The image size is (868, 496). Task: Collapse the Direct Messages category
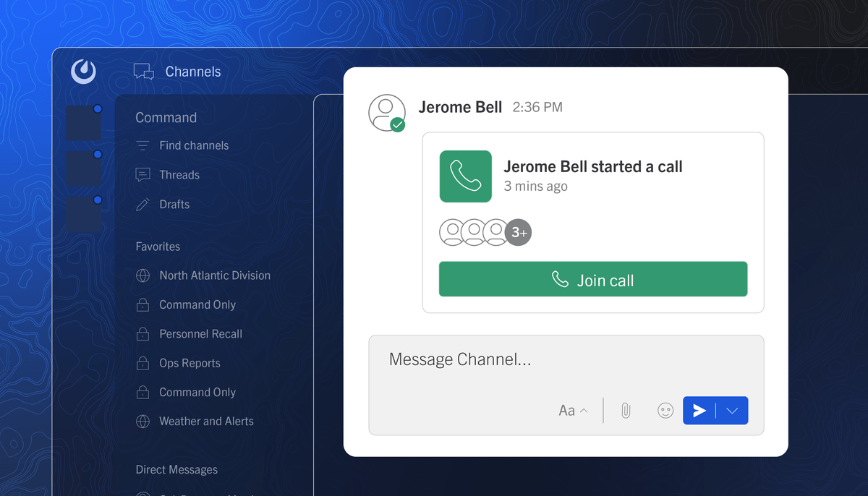tap(176, 470)
